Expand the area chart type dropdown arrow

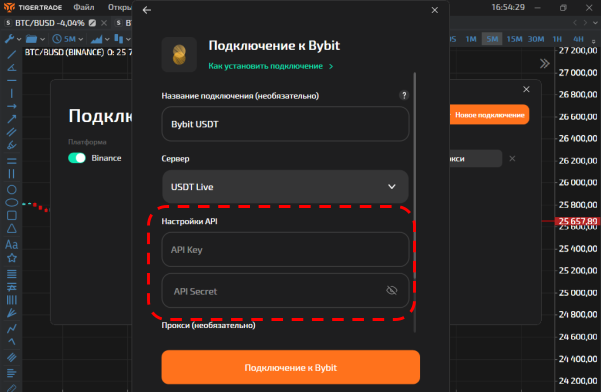(x=107, y=39)
